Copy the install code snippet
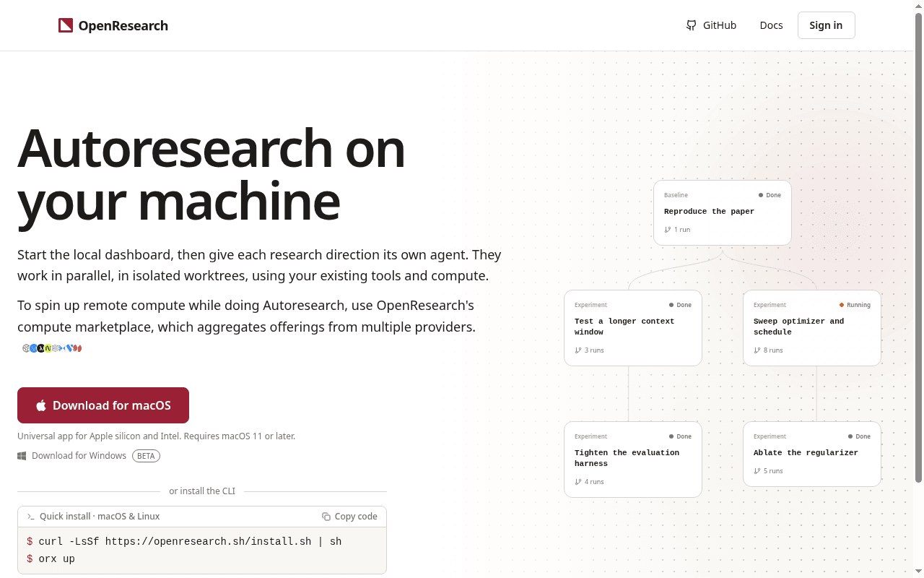This screenshot has width=924, height=578. click(349, 517)
